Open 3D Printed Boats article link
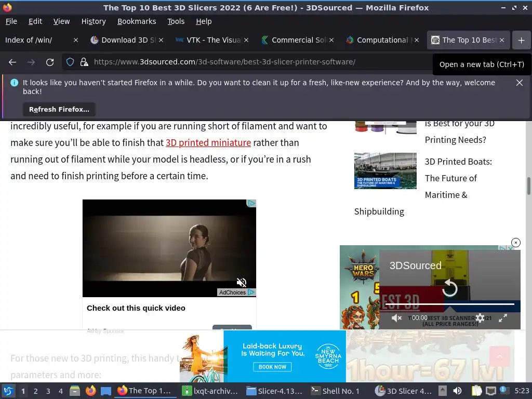 click(x=458, y=178)
